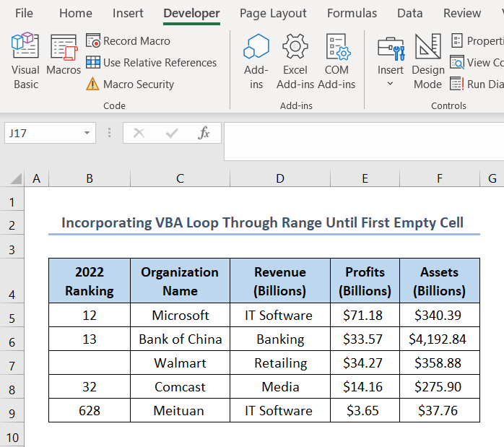Switch to the Insert ribbon tab

tap(128, 13)
